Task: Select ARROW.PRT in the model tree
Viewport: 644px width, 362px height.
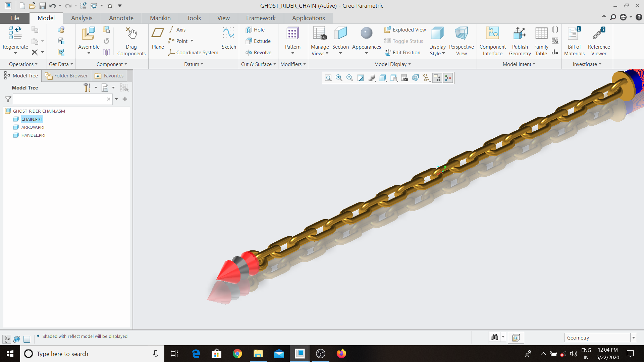Action: 33,127
